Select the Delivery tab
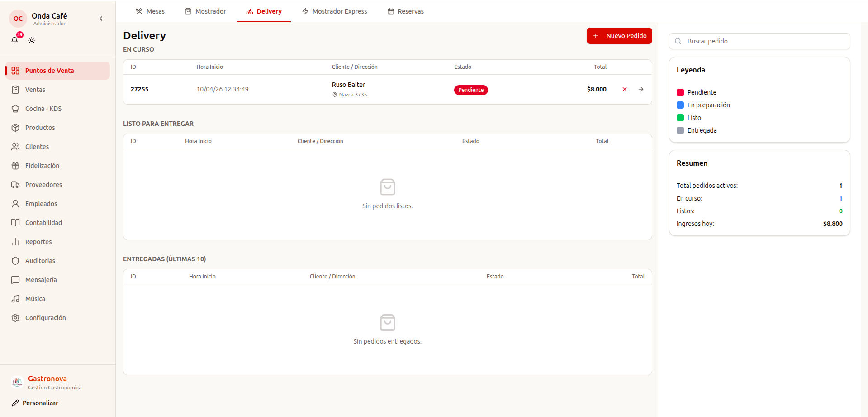The height and width of the screenshot is (417, 868). pyautogui.click(x=264, y=11)
